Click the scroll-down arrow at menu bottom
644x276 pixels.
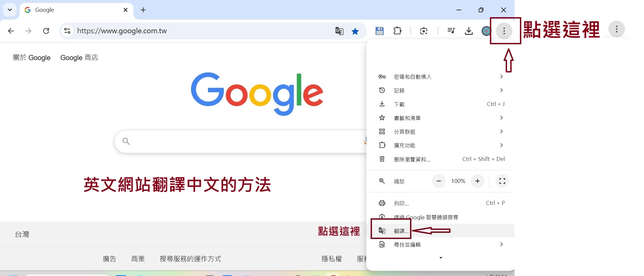coord(441,258)
